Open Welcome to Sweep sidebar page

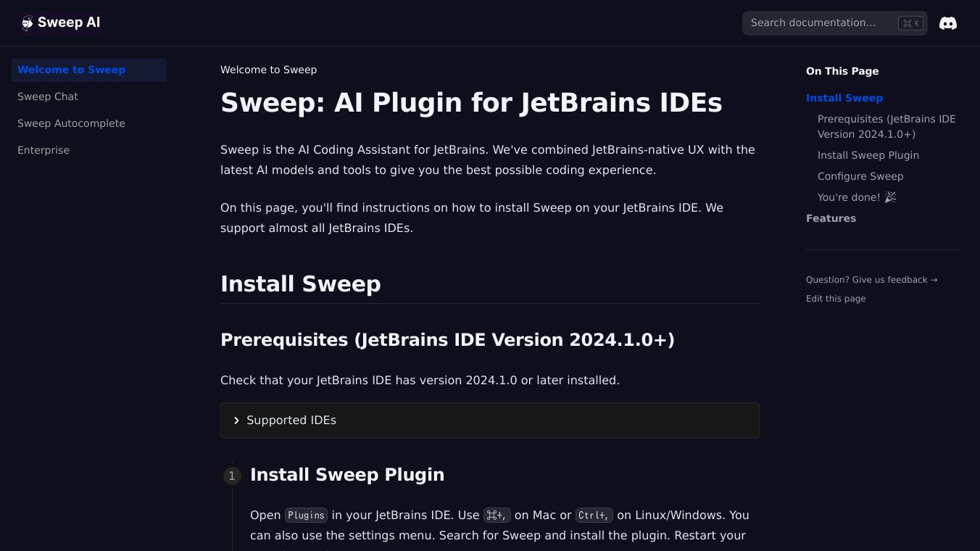point(71,70)
